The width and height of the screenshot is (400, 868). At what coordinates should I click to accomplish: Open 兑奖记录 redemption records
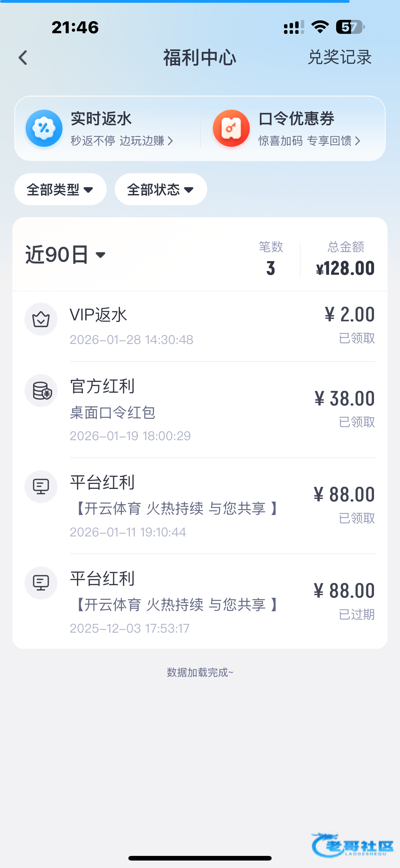[x=340, y=57]
